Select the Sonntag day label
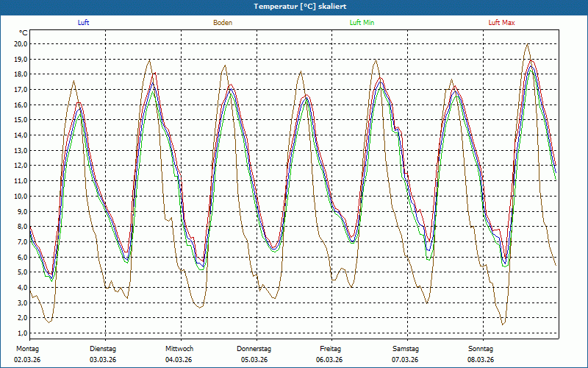The width and height of the screenshot is (588, 368). point(481,349)
